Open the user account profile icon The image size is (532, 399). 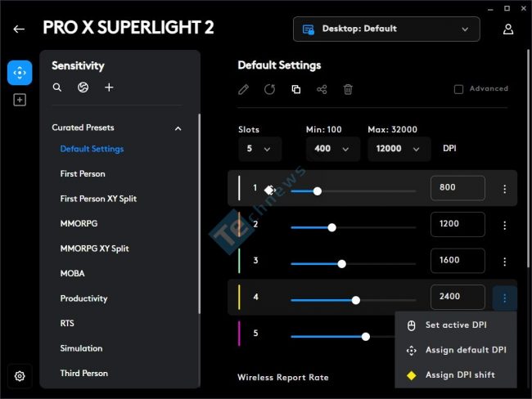[x=508, y=29]
